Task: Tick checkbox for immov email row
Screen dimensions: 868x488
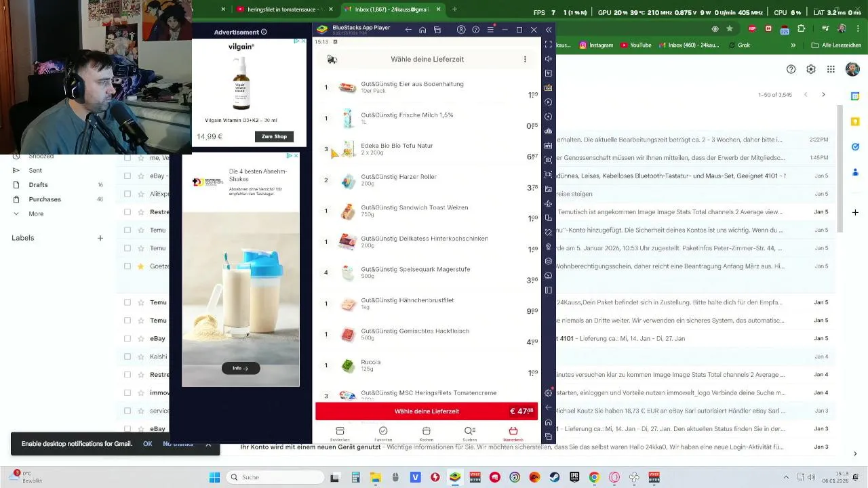Action: [x=127, y=392]
